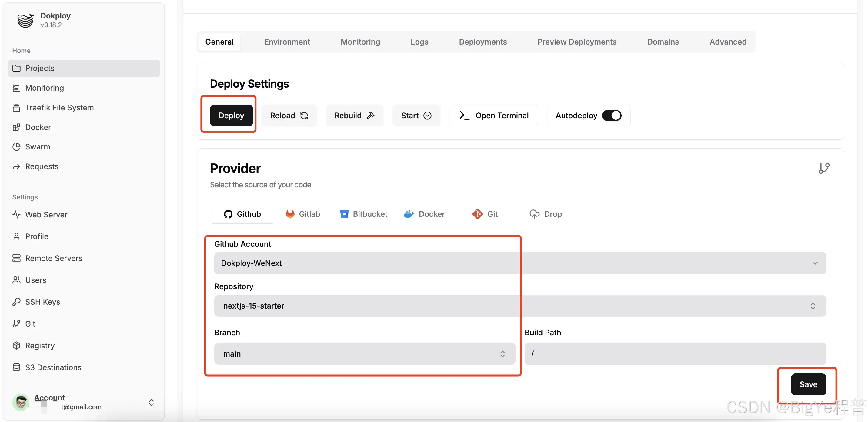
Task: Click the Registry box icon
Action: click(16, 346)
